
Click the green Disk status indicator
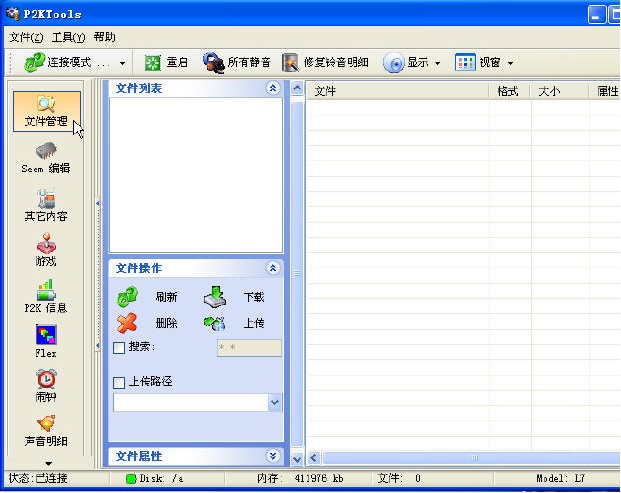(x=131, y=479)
